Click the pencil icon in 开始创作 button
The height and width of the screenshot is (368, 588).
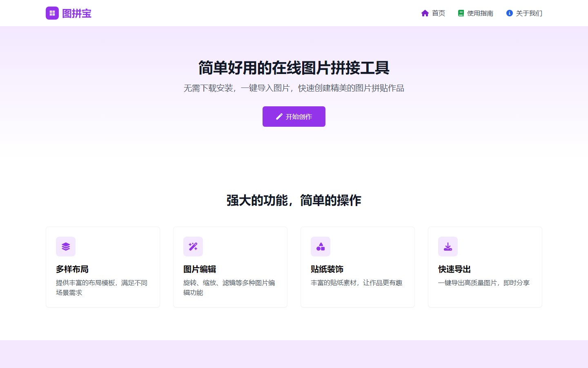[x=279, y=117]
